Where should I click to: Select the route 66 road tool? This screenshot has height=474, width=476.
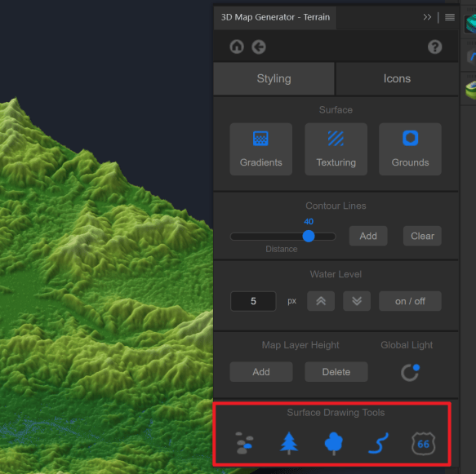point(423,444)
